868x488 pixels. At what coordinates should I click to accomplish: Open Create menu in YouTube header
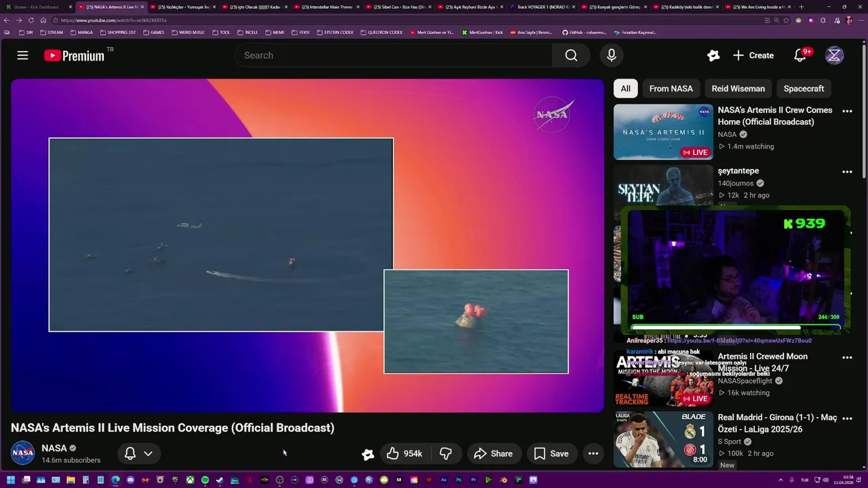(x=753, y=56)
